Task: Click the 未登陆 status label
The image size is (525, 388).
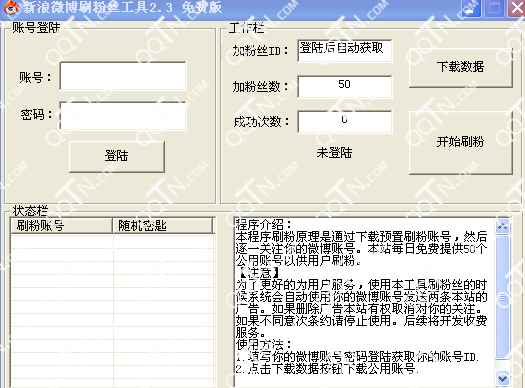Action: (334, 153)
